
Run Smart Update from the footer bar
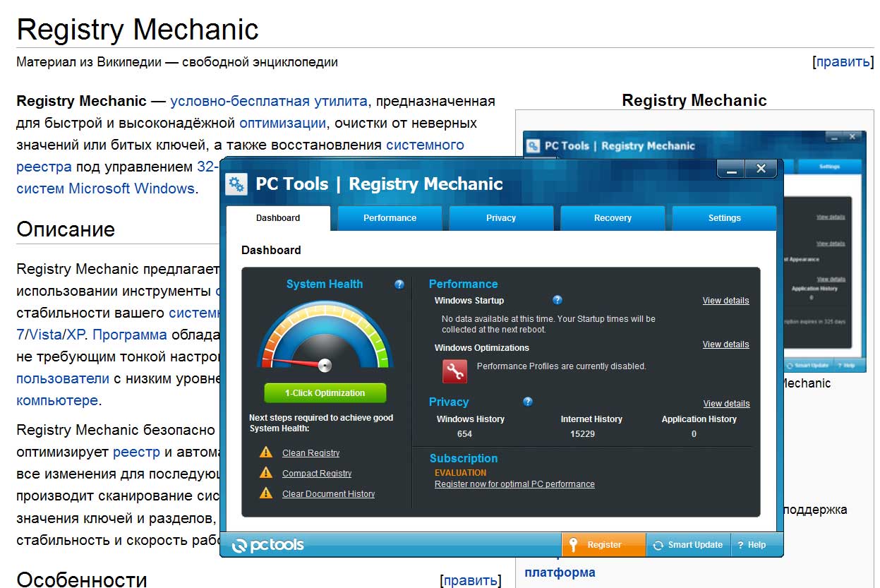pyautogui.click(x=688, y=545)
